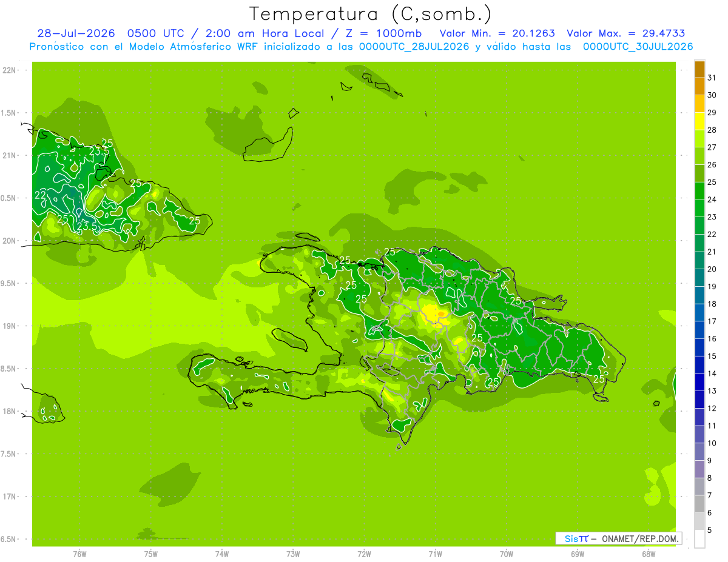Click 'Valor Max. = 29.4733' text
The image size is (728, 562).
[626, 33]
